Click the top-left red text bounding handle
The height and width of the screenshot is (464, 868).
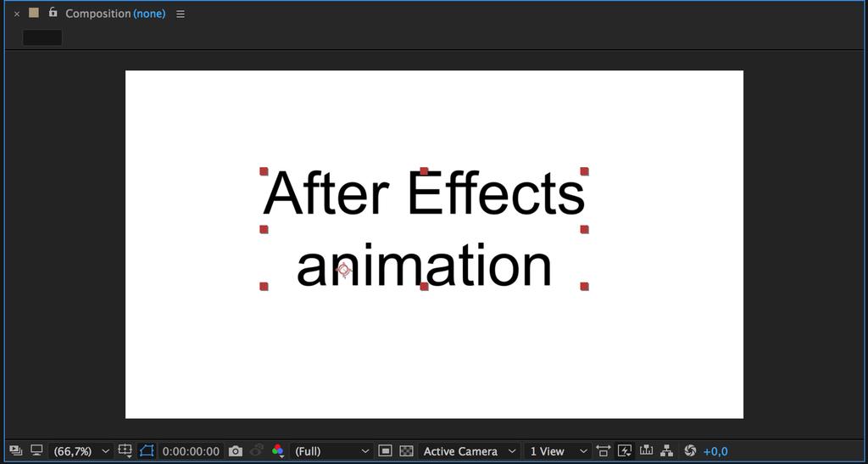[264, 171]
